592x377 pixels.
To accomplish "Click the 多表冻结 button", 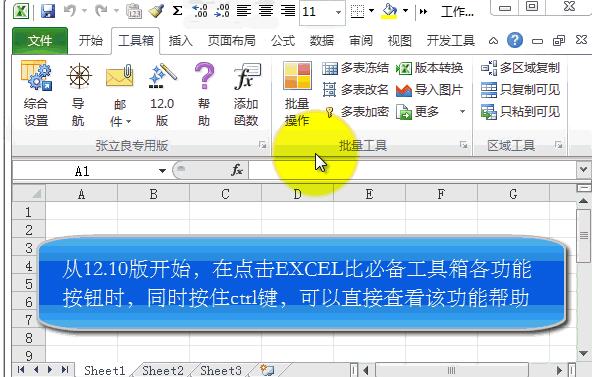I will click(x=355, y=68).
